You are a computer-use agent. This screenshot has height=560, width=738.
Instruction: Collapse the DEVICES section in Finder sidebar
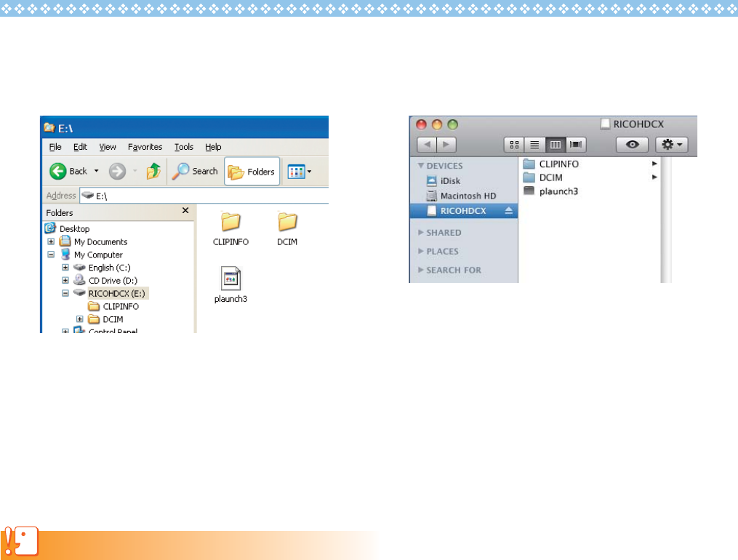[420, 166]
